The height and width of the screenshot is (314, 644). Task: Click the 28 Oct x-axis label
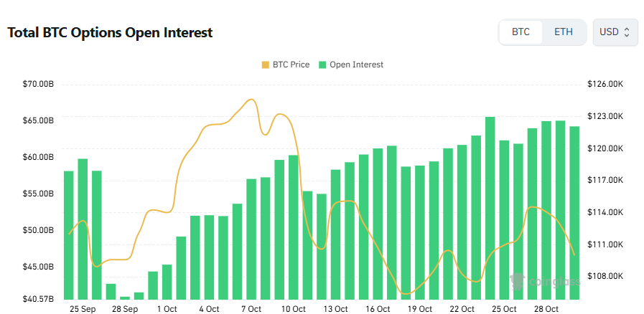[x=546, y=309]
